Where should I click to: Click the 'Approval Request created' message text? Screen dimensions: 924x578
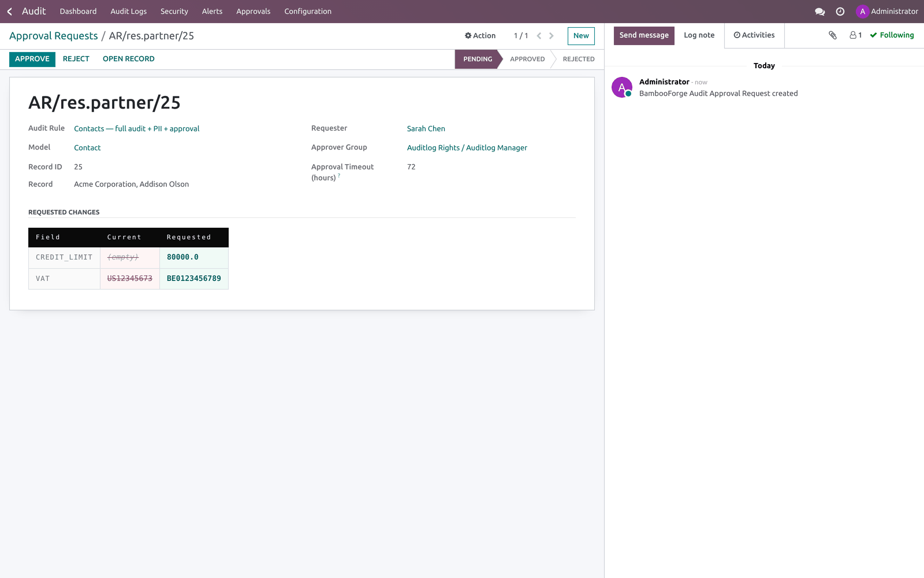pyautogui.click(x=718, y=94)
